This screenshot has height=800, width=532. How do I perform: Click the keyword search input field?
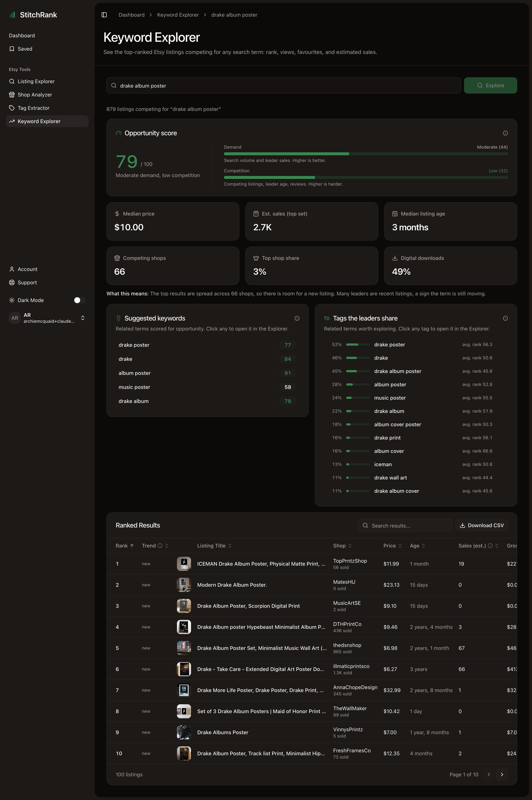[284, 86]
